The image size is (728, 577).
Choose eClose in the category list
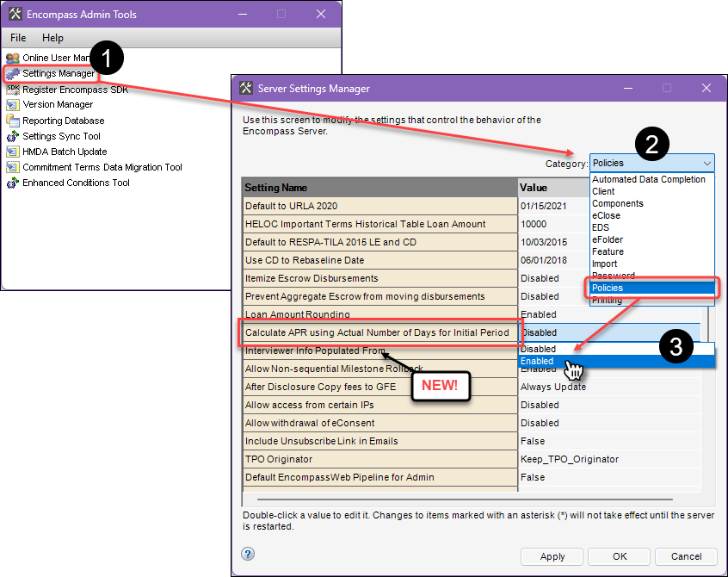tap(606, 215)
